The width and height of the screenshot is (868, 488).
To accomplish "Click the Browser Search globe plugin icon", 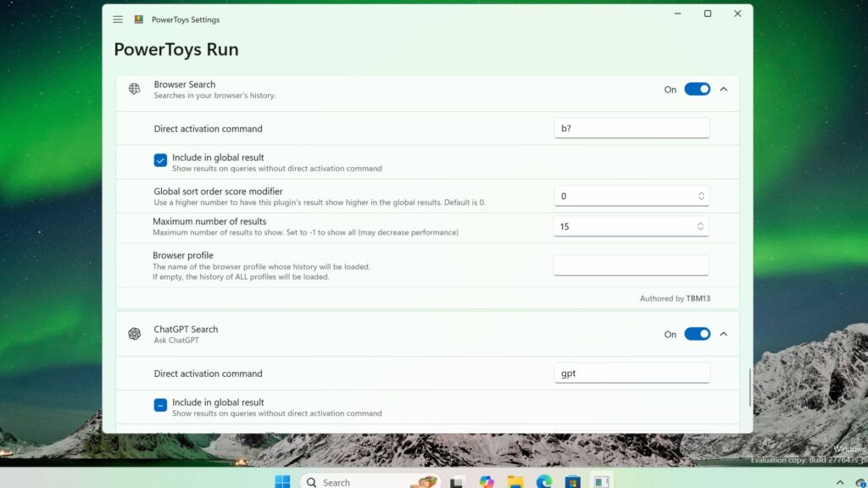I will click(x=134, y=90).
